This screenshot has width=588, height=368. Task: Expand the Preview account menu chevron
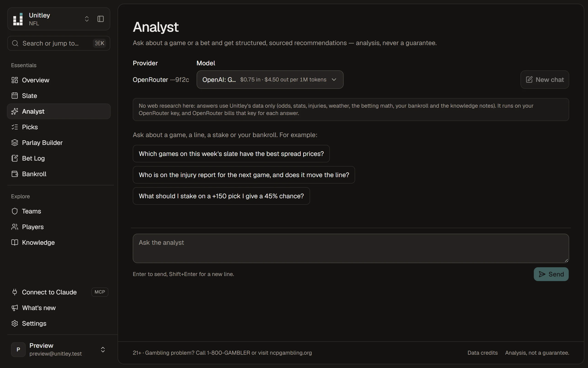[103, 350]
